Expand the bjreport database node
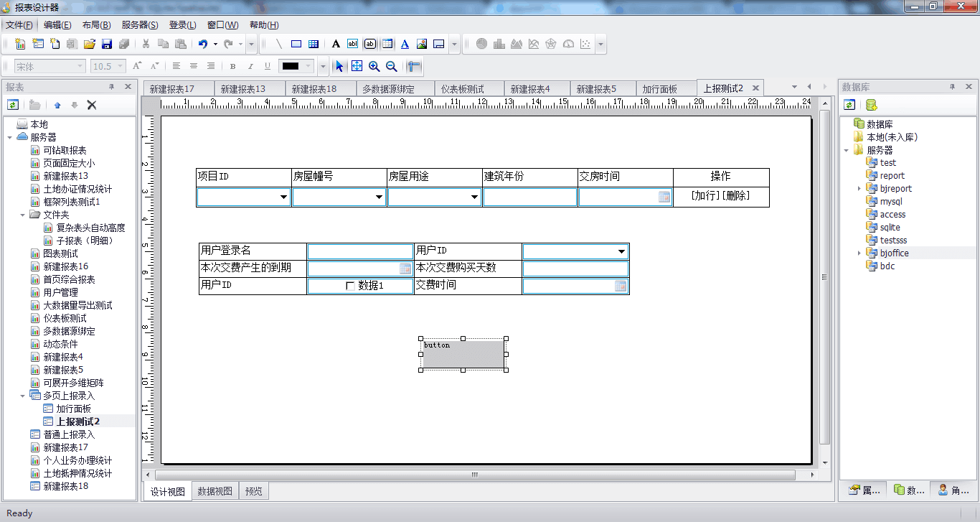Screen dimensions: 980x522 click(x=859, y=189)
